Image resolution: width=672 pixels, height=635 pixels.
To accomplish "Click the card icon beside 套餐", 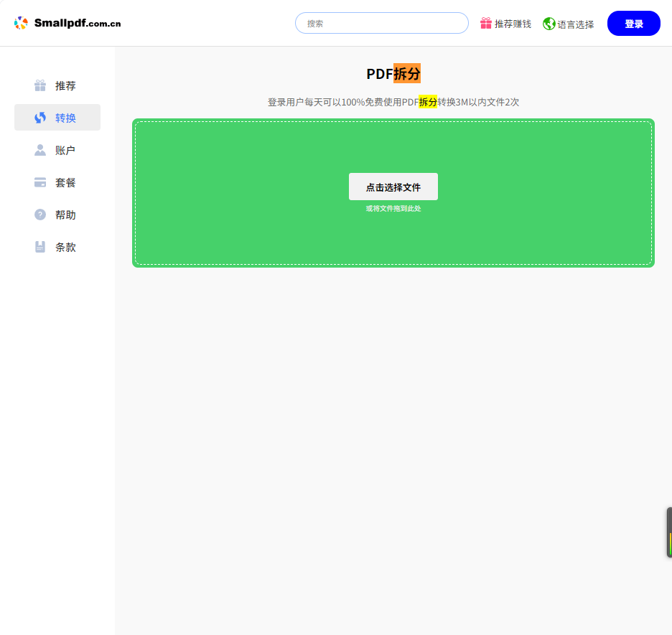I will point(40,182).
